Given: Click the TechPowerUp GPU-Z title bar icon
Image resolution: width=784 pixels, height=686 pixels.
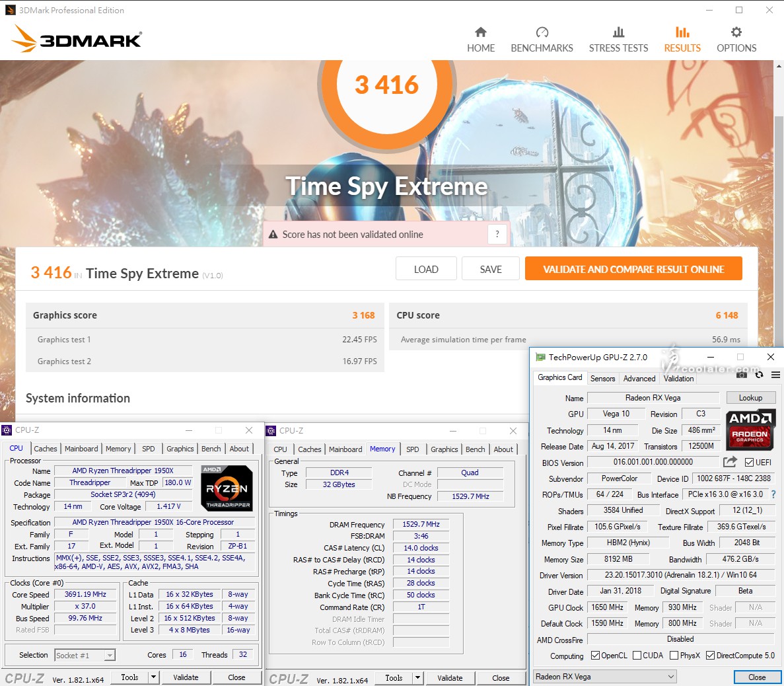Looking at the screenshot, I should tap(540, 357).
